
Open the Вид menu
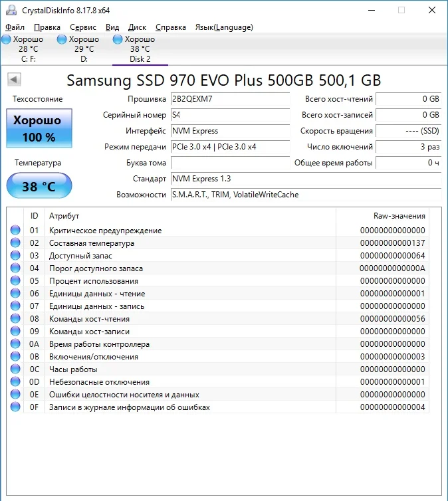click(x=112, y=27)
